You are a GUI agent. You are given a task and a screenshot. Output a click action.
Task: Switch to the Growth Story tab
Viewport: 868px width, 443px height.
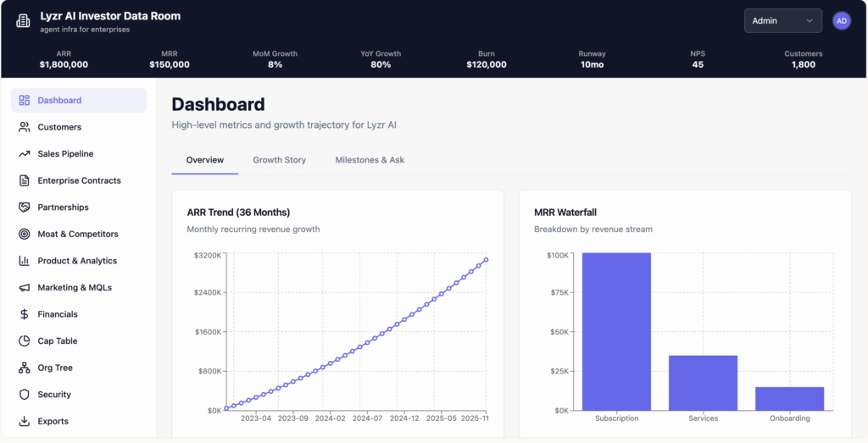(279, 160)
